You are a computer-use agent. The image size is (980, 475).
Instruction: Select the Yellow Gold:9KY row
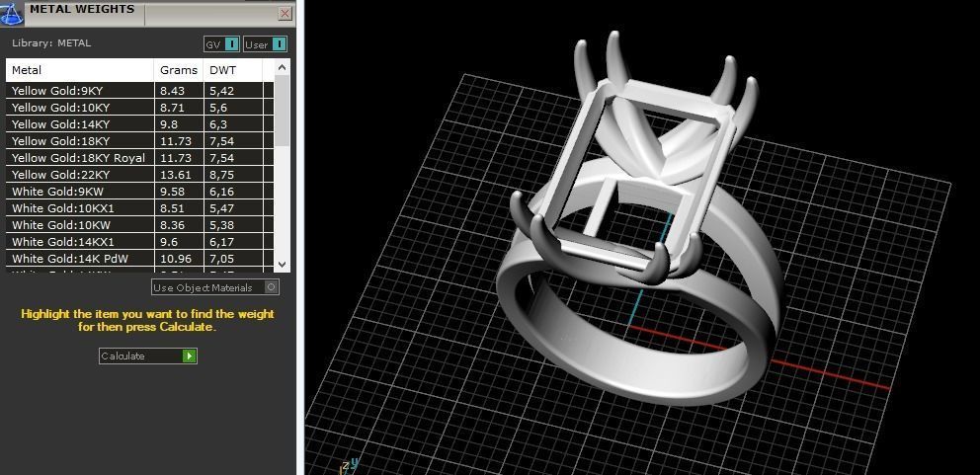[x=140, y=91]
